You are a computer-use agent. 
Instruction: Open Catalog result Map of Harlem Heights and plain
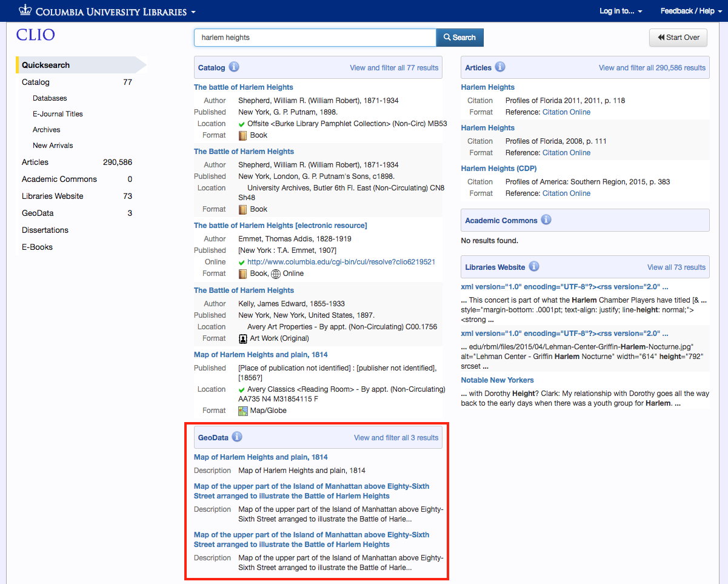261,355
